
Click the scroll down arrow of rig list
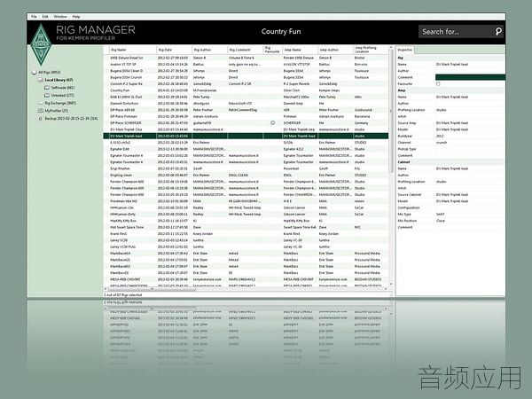click(x=391, y=284)
